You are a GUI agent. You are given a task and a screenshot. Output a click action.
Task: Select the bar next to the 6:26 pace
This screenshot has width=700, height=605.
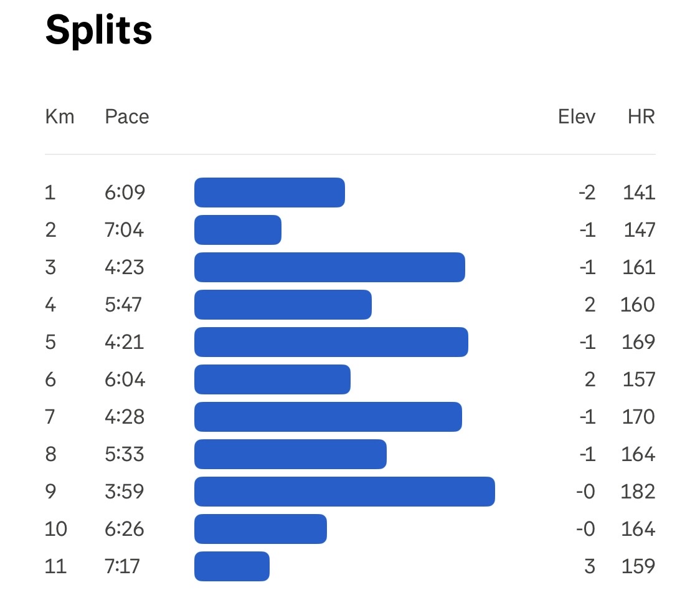click(x=260, y=529)
